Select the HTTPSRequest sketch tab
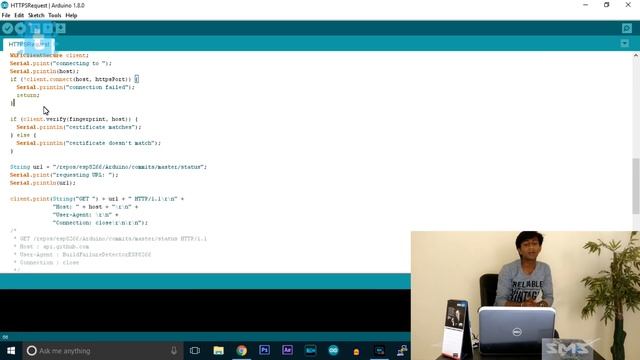640x360 pixels. coord(29,44)
